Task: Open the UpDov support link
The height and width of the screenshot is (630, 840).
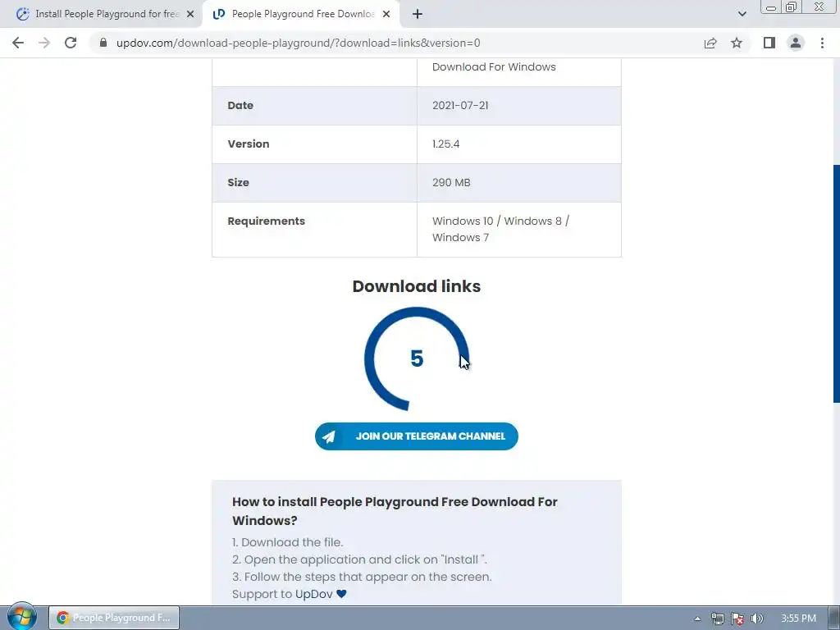Action: click(x=314, y=594)
